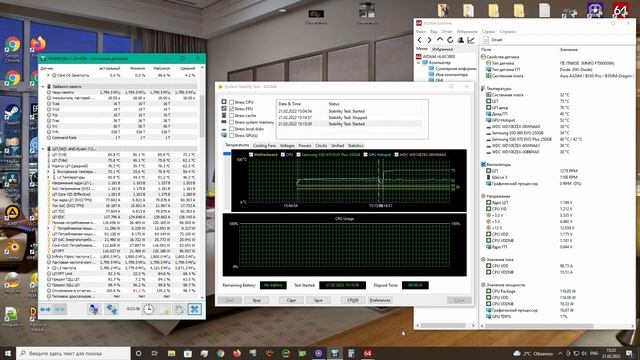Click the Stop button in Stability Test
The height and width of the screenshot is (360, 640).
click(x=256, y=300)
